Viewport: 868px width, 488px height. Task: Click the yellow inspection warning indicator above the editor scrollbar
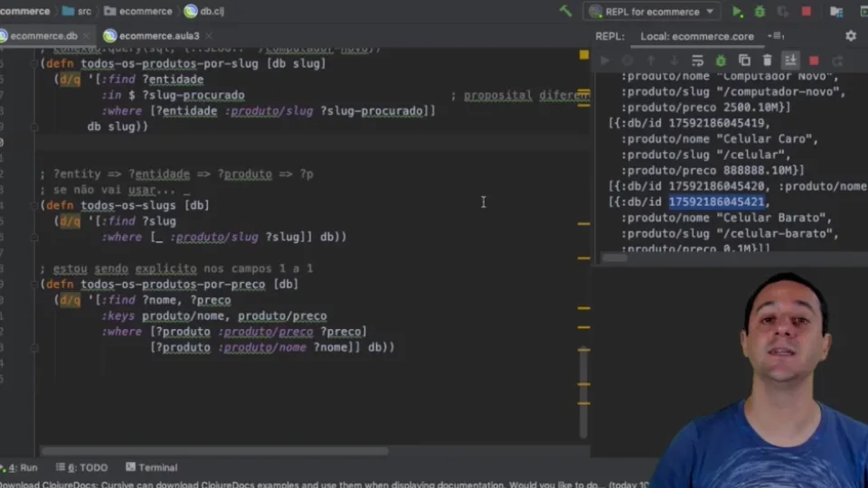tap(584, 55)
